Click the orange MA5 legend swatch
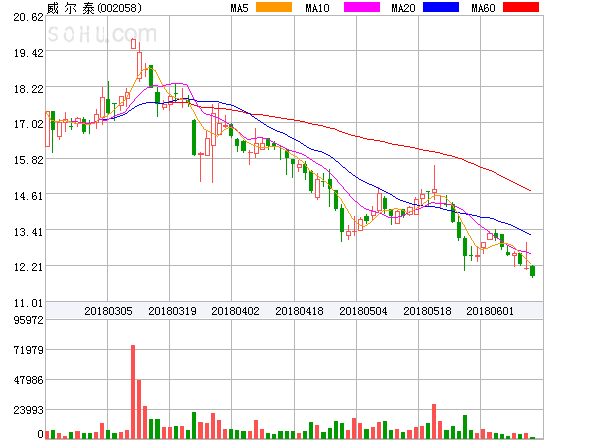 pyautogui.click(x=274, y=7)
